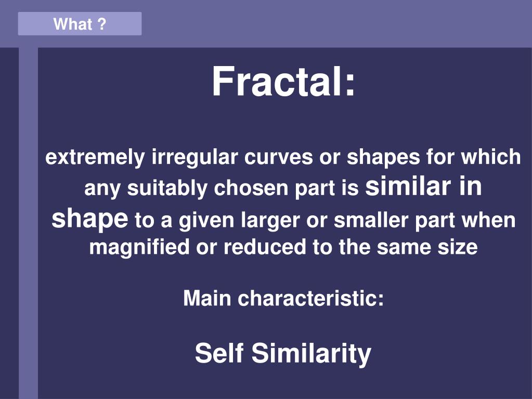The width and height of the screenshot is (532, 399).
Task: Click the word "curves" in the definition
Action: click(x=278, y=157)
